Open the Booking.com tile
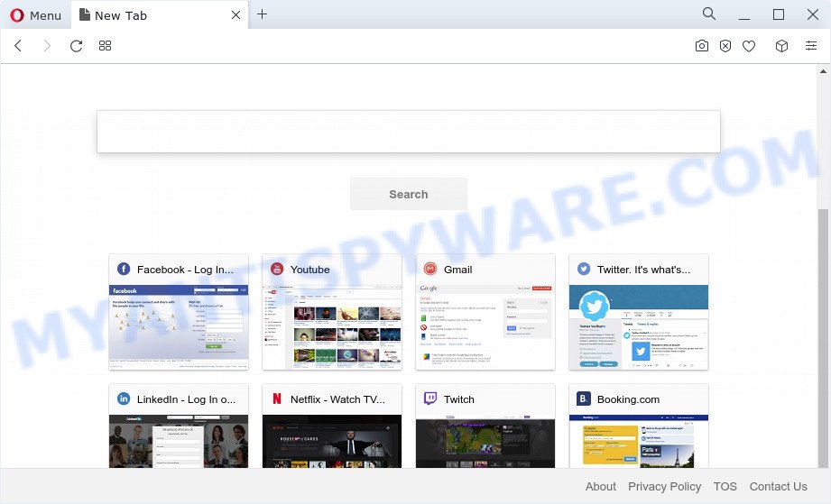 click(x=639, y=426)
